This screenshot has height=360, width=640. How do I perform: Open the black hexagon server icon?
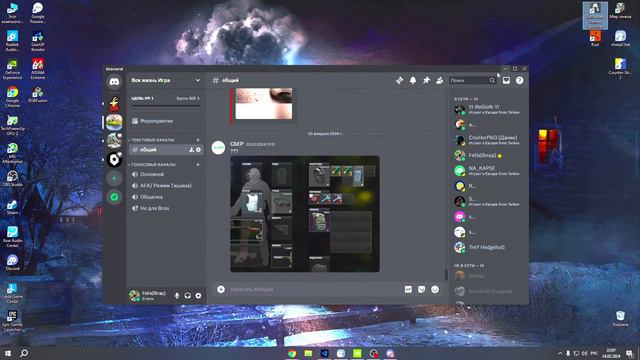tap(114, 160)
